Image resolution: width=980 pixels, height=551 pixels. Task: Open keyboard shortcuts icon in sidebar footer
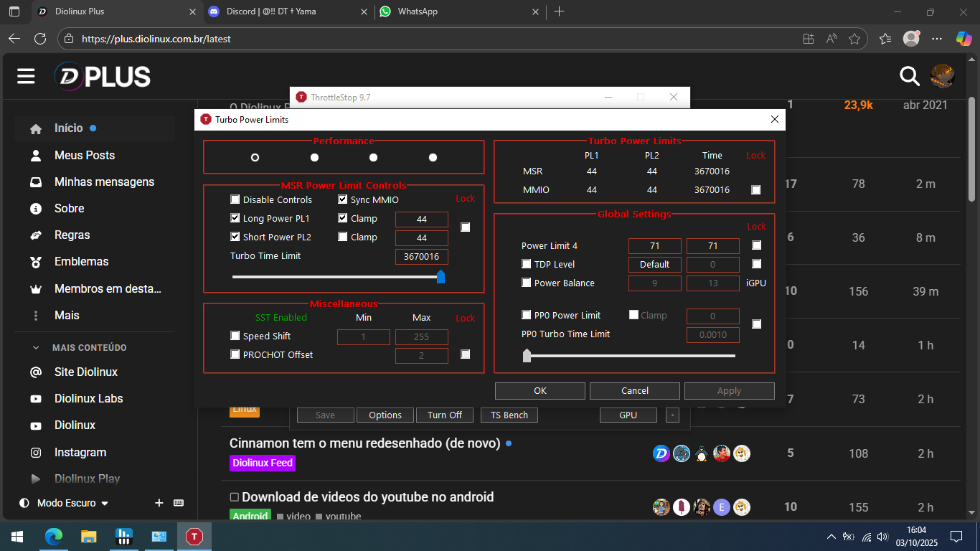pyautogui.click(x=179, y=503)
